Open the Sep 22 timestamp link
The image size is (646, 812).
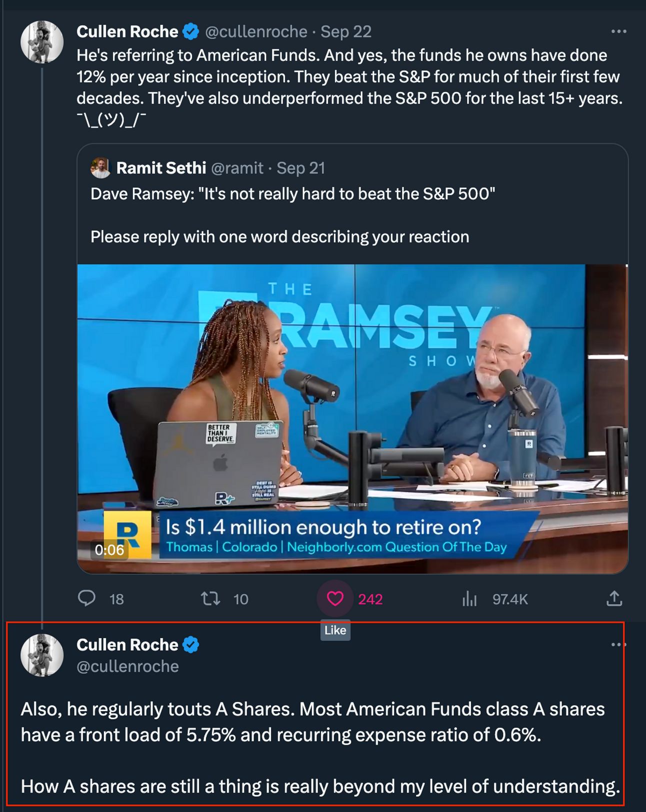coord(346,31)
